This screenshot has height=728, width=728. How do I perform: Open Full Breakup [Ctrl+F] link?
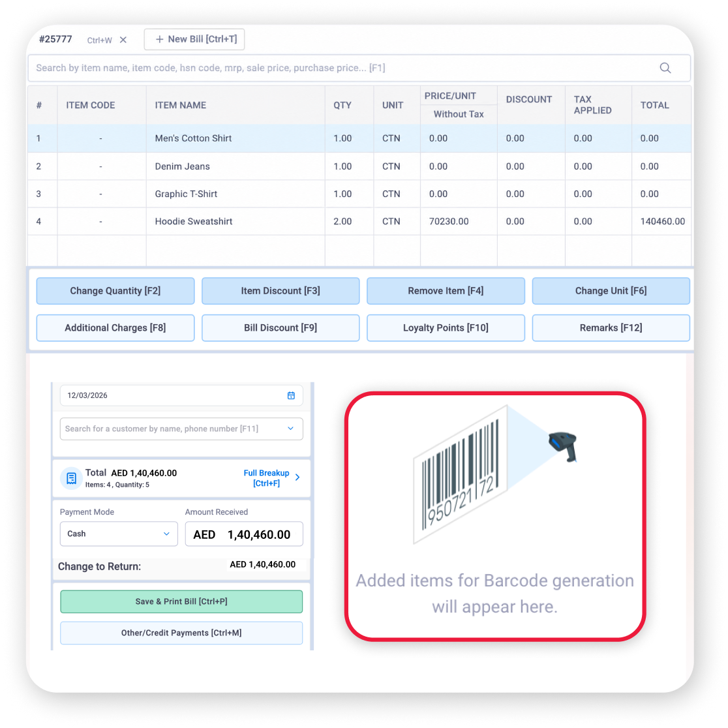pos(267,478)
